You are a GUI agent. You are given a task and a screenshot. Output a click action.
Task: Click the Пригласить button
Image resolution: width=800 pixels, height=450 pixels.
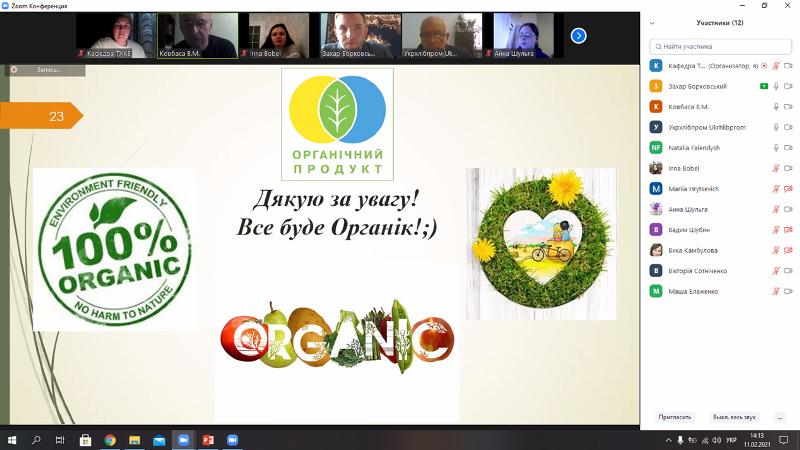(x=674, y=417)
